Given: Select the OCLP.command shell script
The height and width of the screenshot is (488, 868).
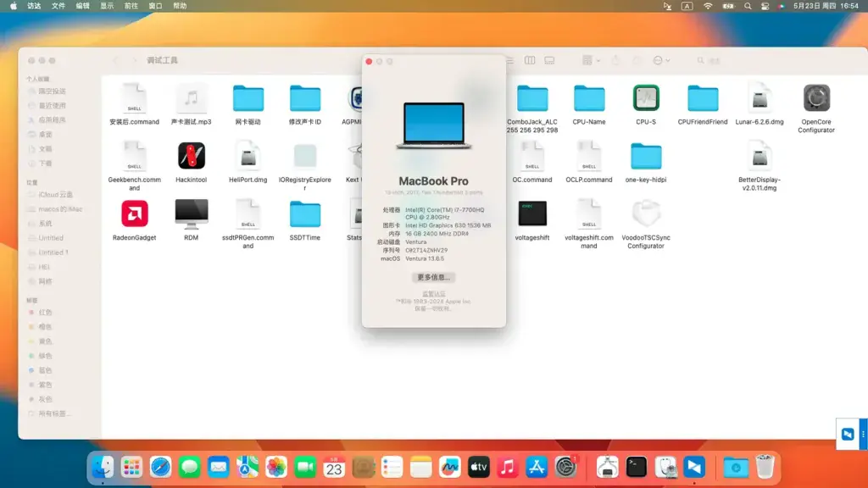Looking at the screenshot, I should (x=589, y=156).
